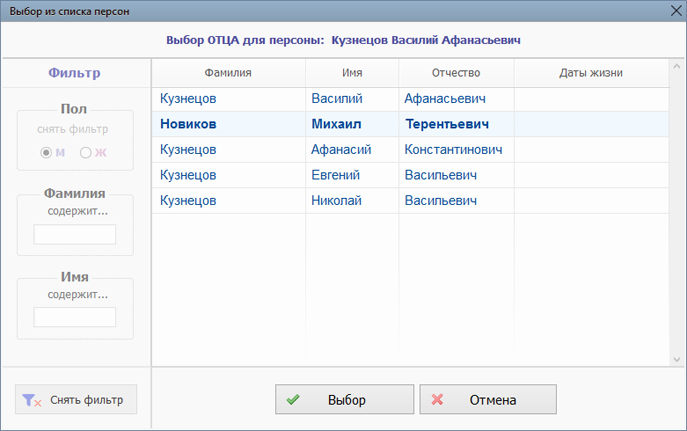This screenshot has height=431, width=687.
Task: Click Васильевич in the Николай row
Action: (x=440, y=201)
